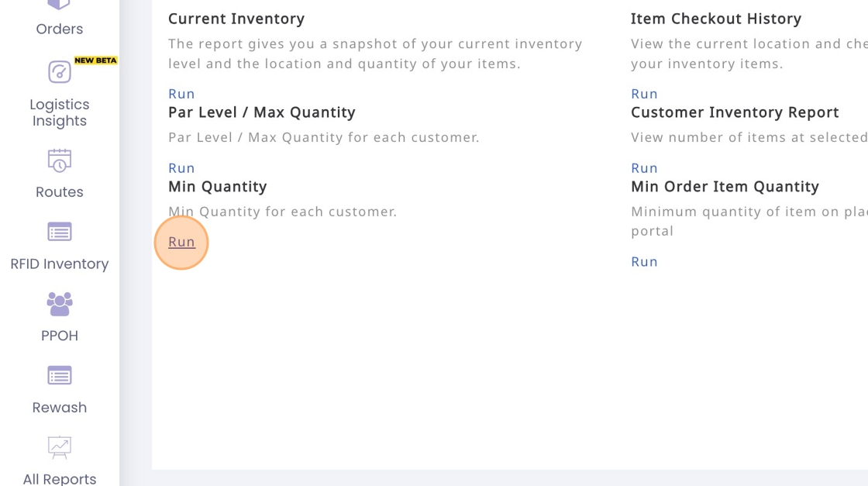Run the Min Order Item Quantity report
Viewport: 868px width, 486px height.
pos(644,262)
